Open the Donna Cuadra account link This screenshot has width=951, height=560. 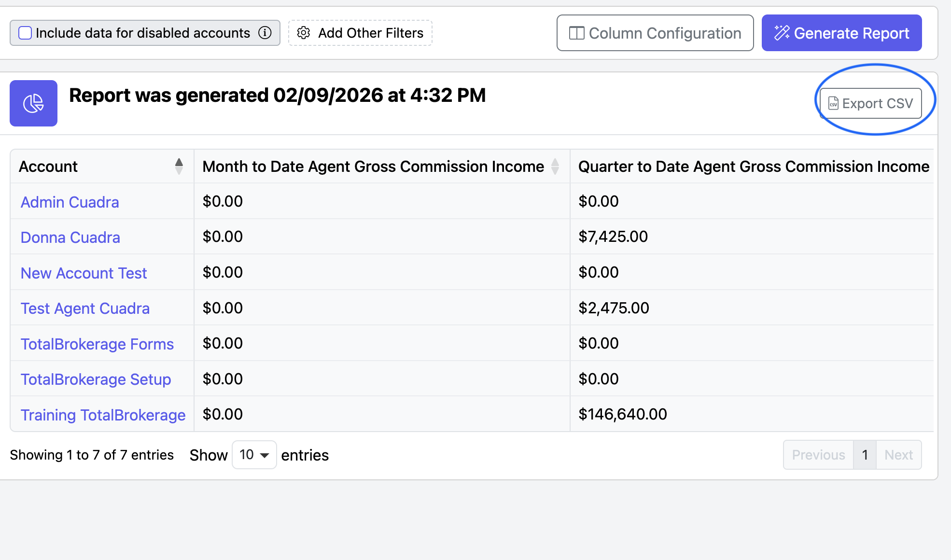click(x=70, y=237)
